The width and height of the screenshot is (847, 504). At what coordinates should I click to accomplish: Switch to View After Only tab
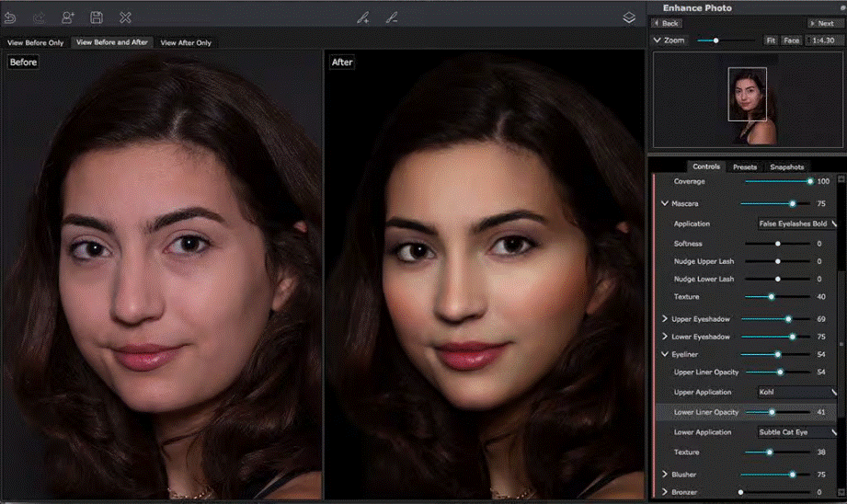coord(186,42)
